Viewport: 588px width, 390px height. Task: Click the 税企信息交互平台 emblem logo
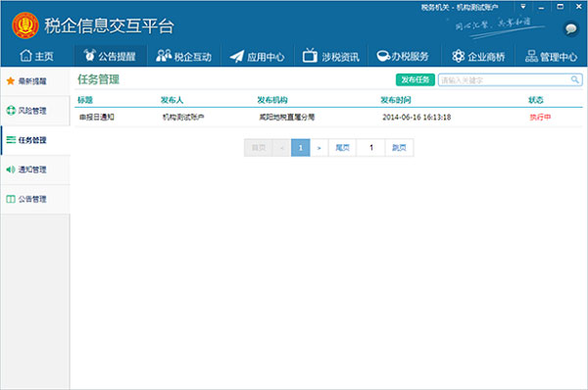tap(25, 25)
